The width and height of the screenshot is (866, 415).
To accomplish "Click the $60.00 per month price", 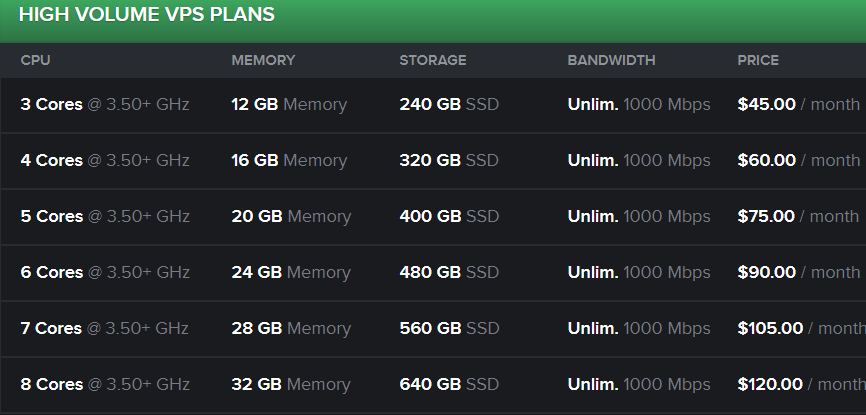I will pos(798,160).
